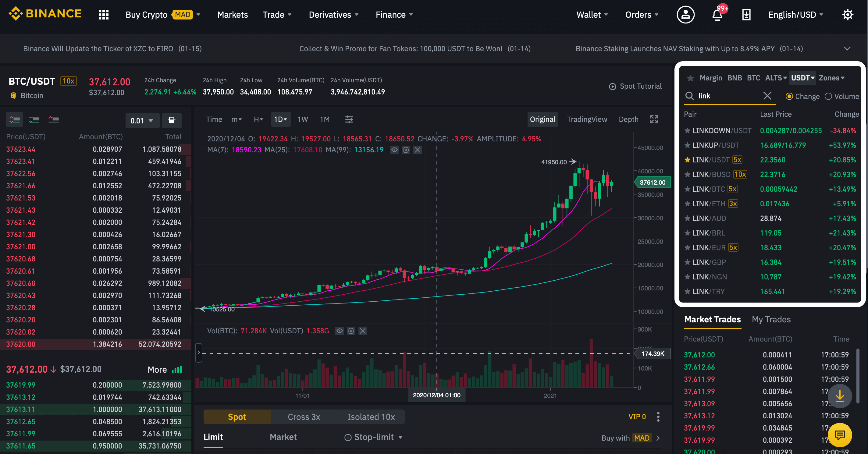Select the Cross 3x margin tab

point(304,417)
